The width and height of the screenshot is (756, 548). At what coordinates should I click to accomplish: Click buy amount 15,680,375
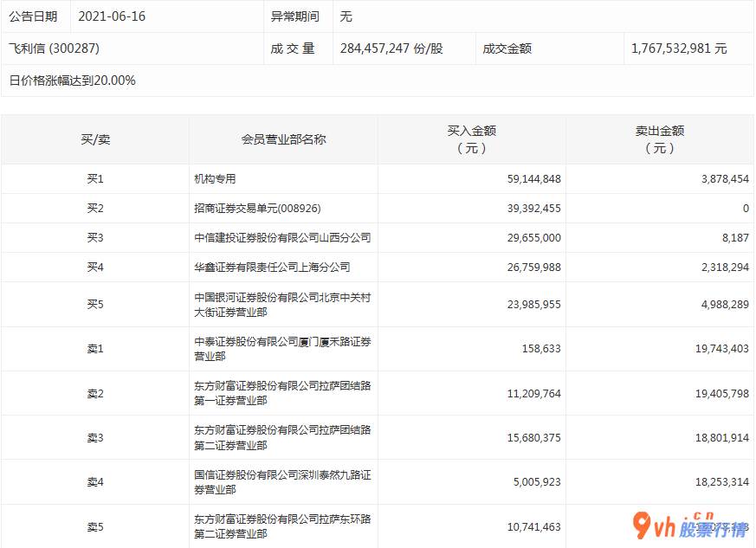click(x=533, y=438)
